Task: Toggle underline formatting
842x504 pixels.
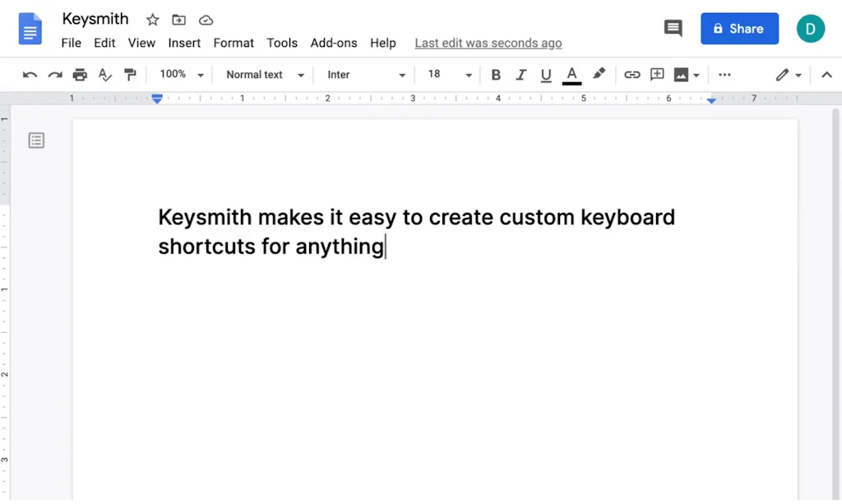Action: (x=545, y=74)
